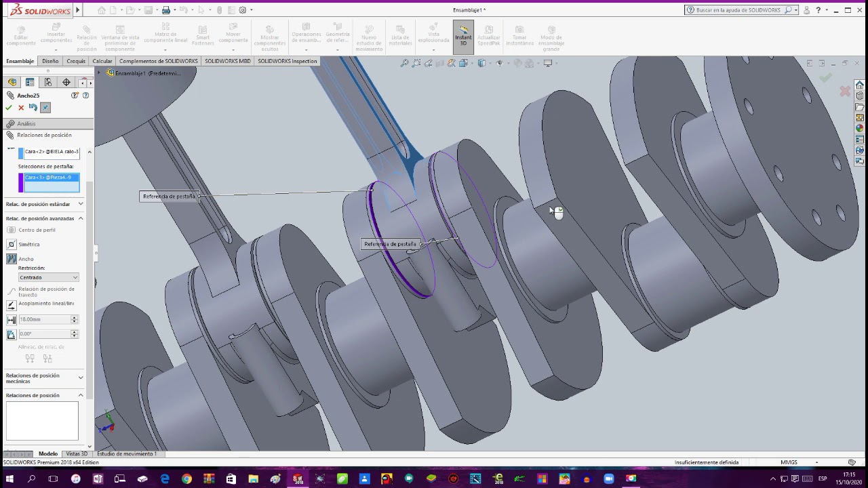The height and width of the screenshot is (488, 868).
Task: Open the Análisis tab in mate panel
Action: coord(26,123)
